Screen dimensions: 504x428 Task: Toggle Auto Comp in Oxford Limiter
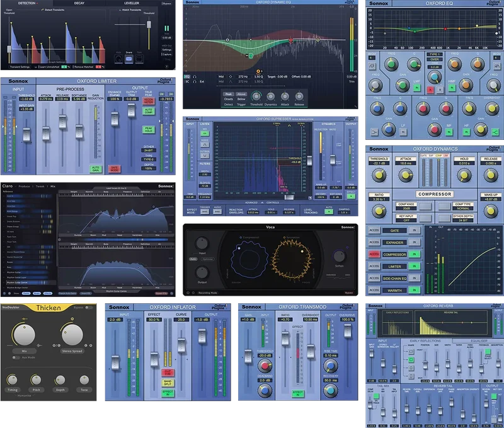point(148,111)
